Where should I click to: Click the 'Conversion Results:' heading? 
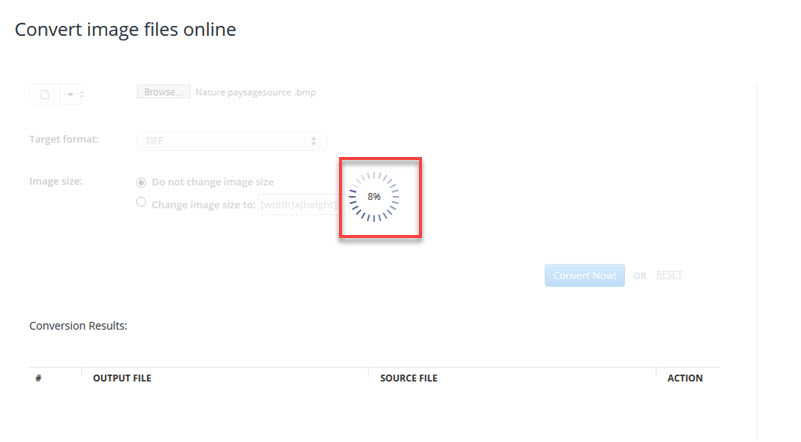point(78,326)
